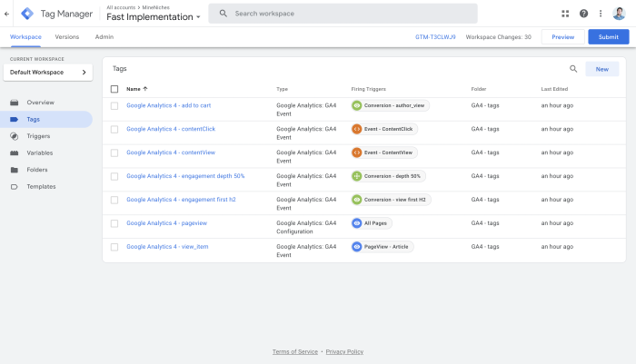Switch to the Admin tab
Image resolution: width=636 pixels, height=364 pixels.
104,37
